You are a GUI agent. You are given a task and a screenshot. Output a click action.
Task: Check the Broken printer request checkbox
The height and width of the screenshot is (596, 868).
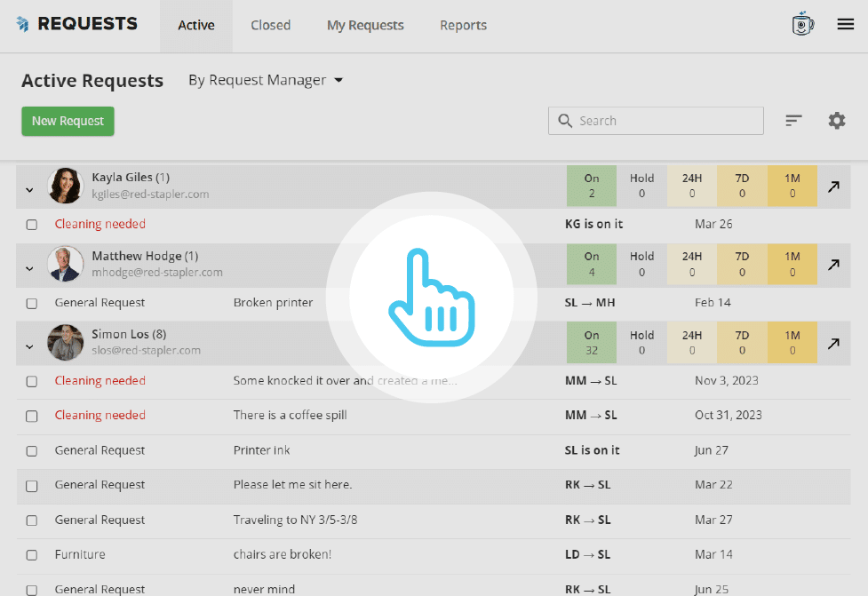click(x=32, y=304)
